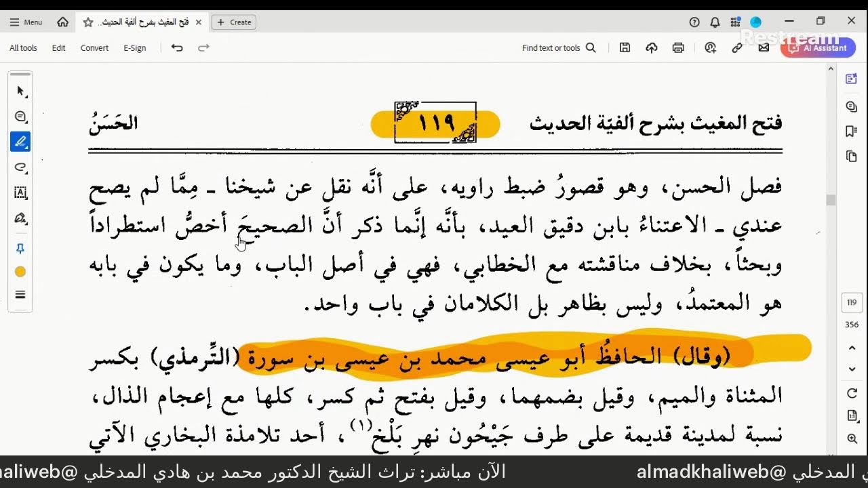Image resolution: width=868 pixels, height=488 pixels.
Task: Upload file to cloud icon
Action: pos(652,47)
